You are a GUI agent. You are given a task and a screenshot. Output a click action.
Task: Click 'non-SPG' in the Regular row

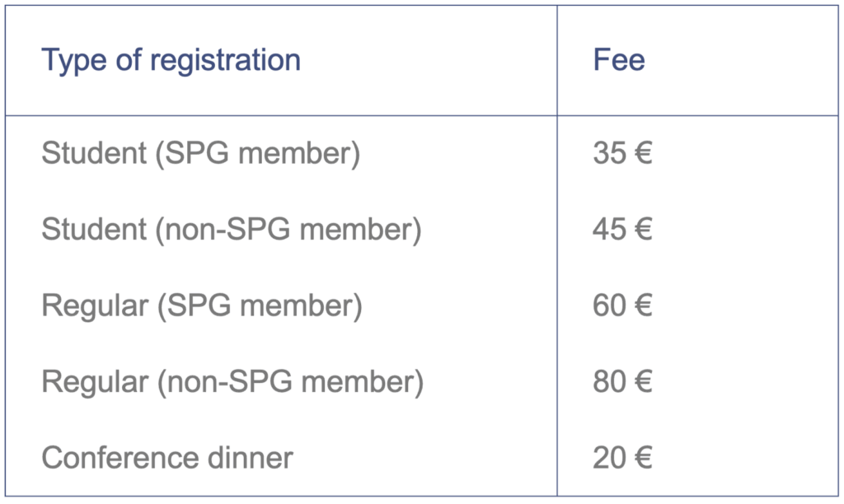tap(230, 382)
